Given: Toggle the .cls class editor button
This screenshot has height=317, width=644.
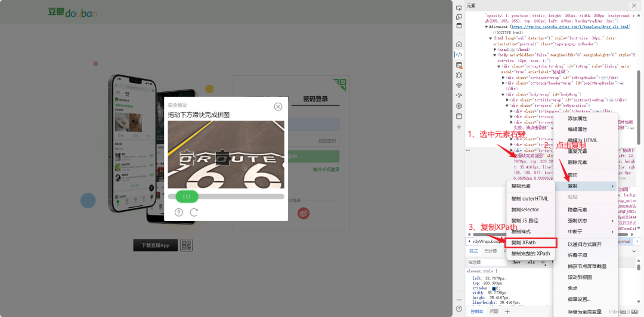Looking at the screenshot, I should (531, 262).
